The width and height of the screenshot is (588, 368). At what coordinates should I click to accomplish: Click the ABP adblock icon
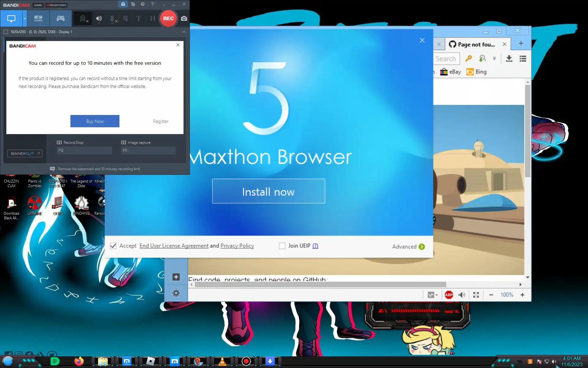[449, 295]
